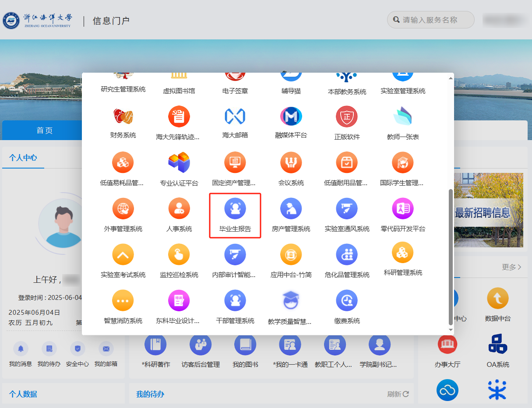Open 财务系统 finance system icon
This screenshot has width=532, height=408.
pyautogui.click(x=123, y=117)
